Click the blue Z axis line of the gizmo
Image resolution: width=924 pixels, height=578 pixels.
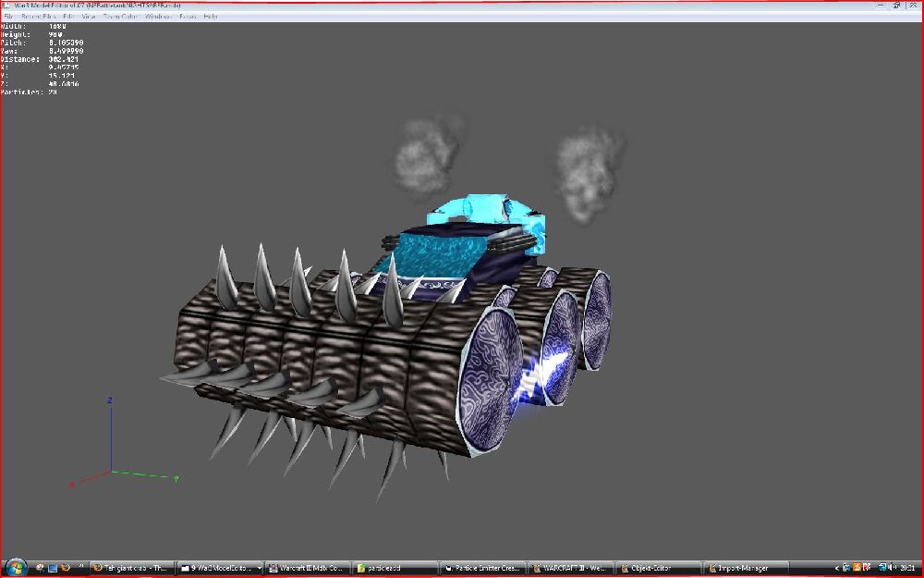111,437
